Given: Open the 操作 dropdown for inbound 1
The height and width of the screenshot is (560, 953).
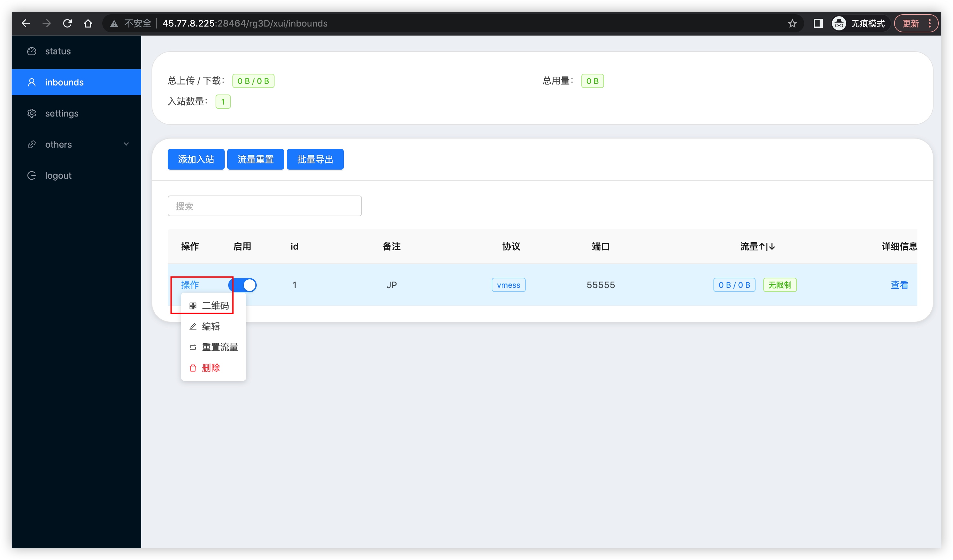Looking at the screenshot, I should (x=190, y=285).
